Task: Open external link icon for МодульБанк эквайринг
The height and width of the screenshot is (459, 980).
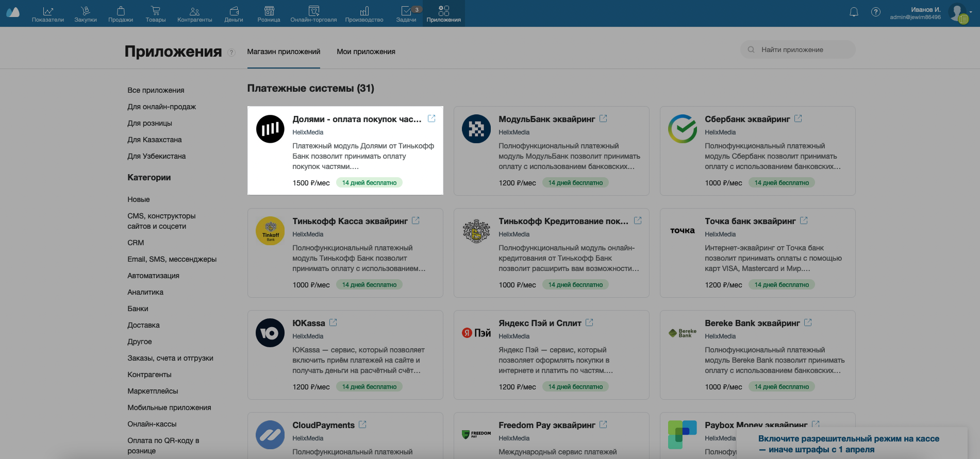Action: [x=603, y=118]
